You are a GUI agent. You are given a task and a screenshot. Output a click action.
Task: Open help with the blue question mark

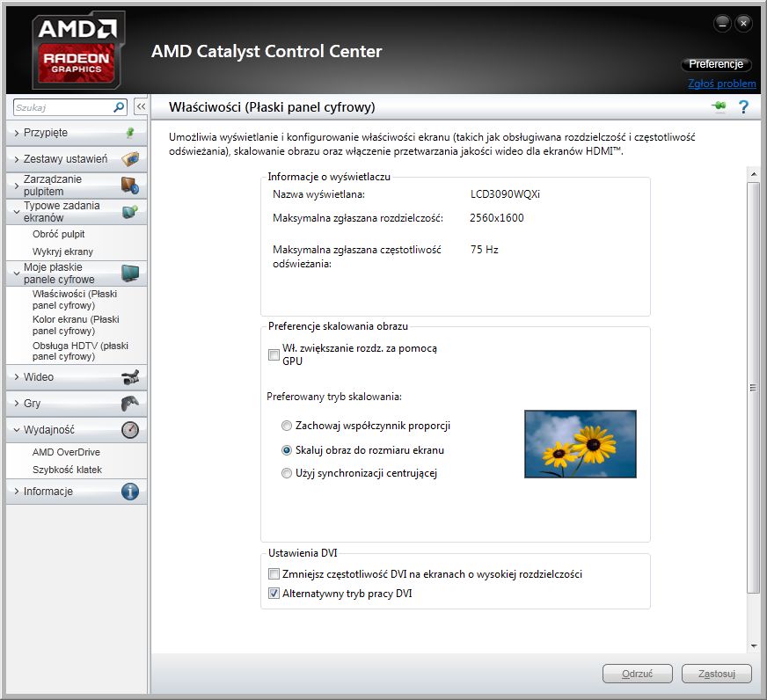coord(743,106)
